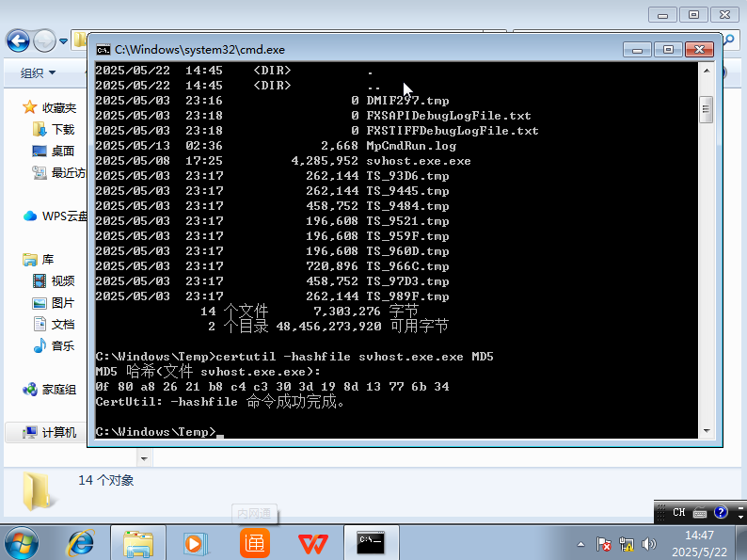
Task: Open Windows Media Player from taskbar
Action: [196, 543]
